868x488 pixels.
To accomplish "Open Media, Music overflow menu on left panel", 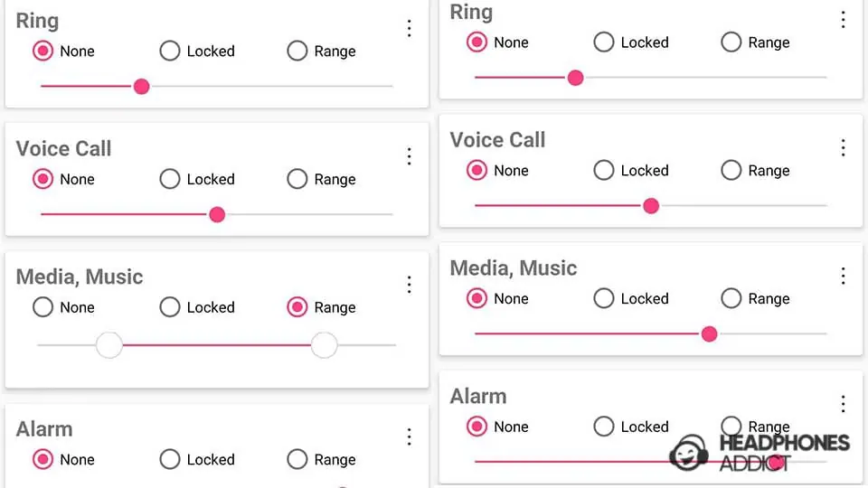I will click(409, 286).
